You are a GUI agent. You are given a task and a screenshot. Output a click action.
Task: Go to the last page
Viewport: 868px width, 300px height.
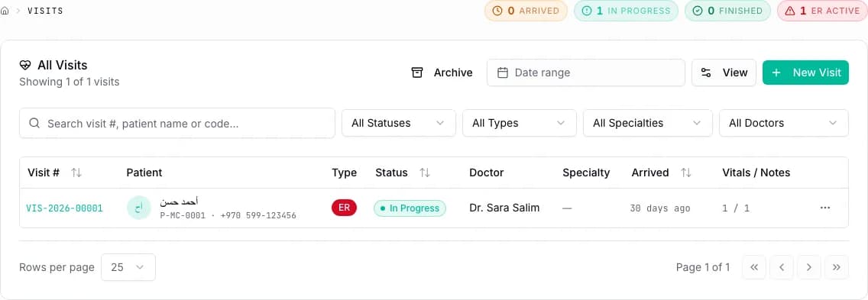coord(837,267)
